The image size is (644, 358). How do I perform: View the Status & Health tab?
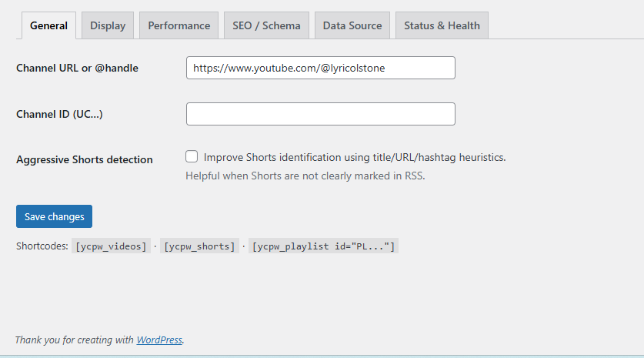point(442,25)
